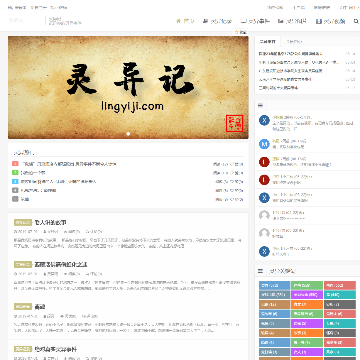Open the first article's olive category badge
360x360 pixels.
pos(23,222)
